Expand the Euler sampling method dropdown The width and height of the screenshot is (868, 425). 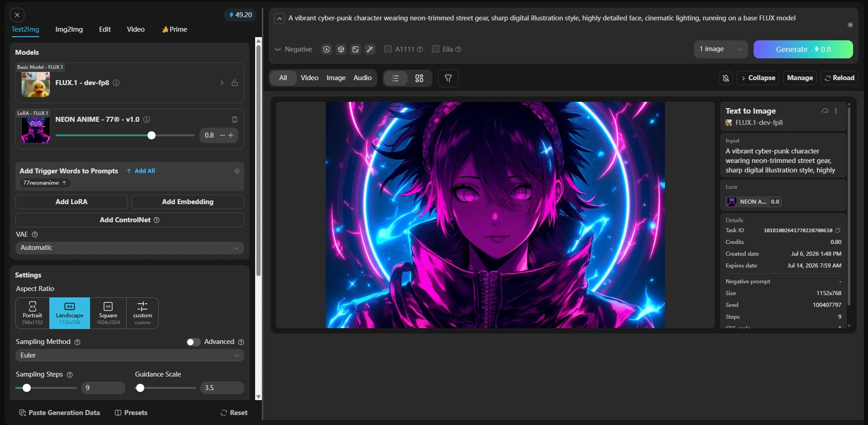[x=130, y=356]
